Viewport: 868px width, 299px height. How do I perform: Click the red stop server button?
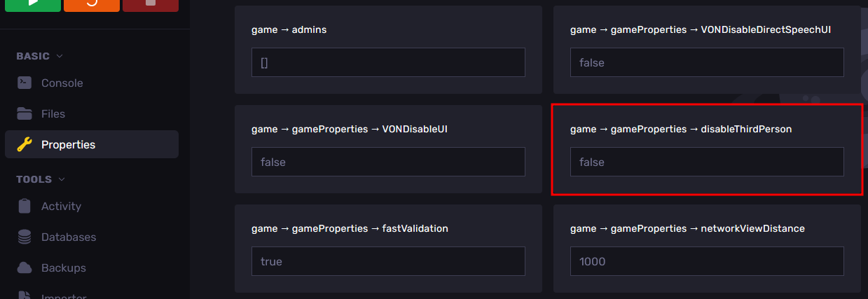tap(150, 5)
